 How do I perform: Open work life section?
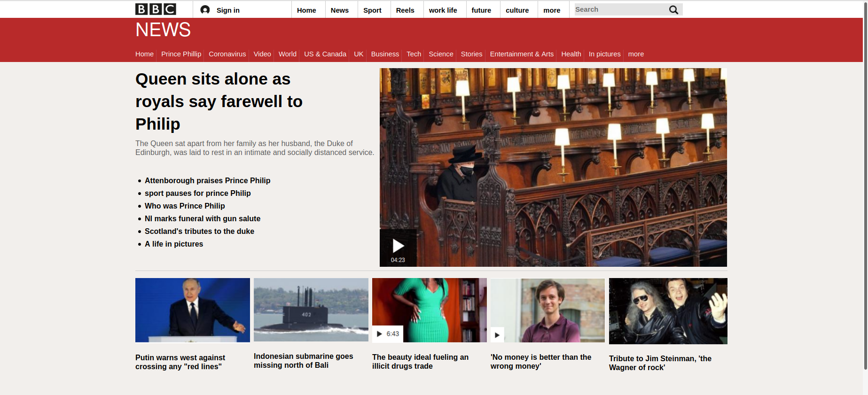pos(443,10)
